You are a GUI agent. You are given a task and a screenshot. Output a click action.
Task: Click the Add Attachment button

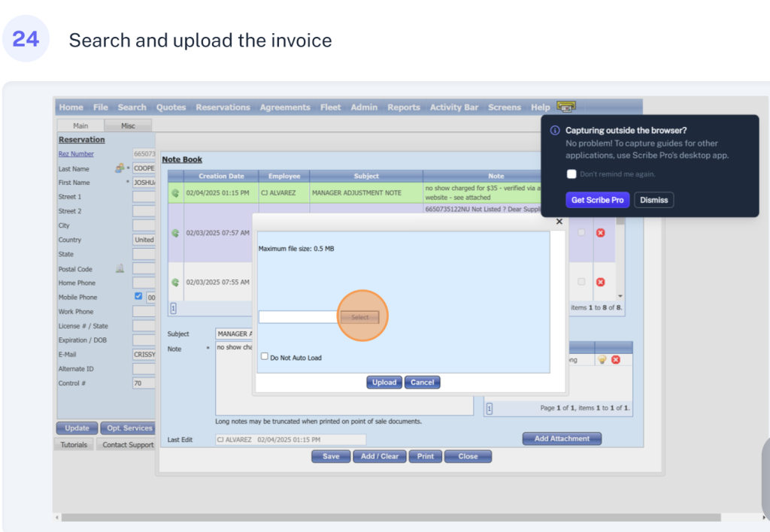(x=562, y=439)
